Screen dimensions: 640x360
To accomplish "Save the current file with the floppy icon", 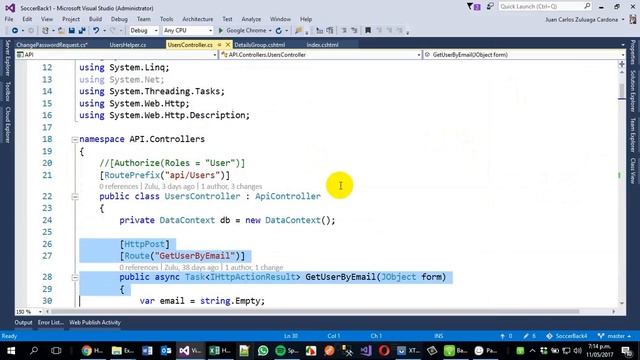I will 72,31.
